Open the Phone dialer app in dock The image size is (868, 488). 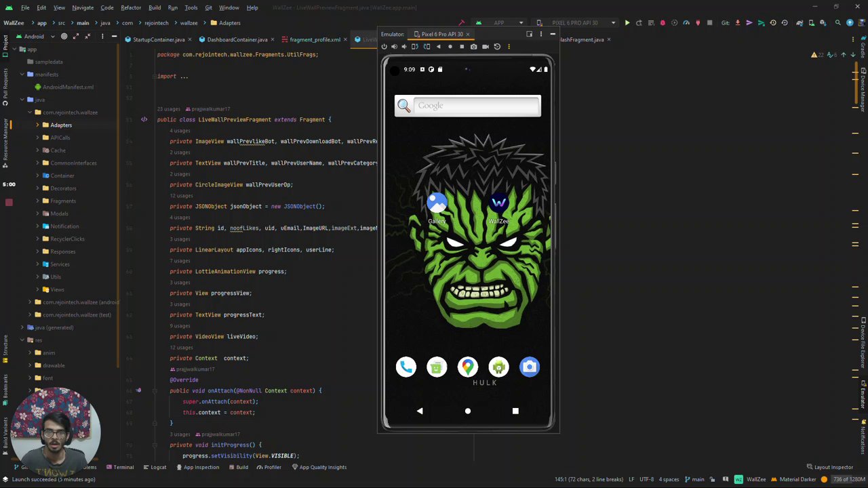tap(406, 367)
